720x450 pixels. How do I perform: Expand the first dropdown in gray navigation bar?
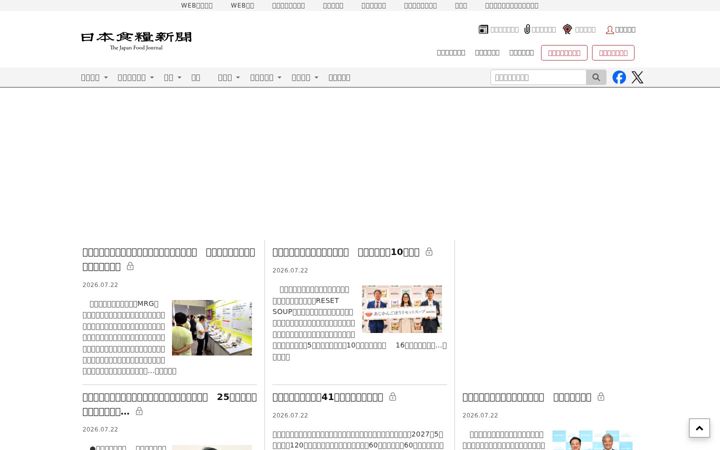click(x=94, y=78)
